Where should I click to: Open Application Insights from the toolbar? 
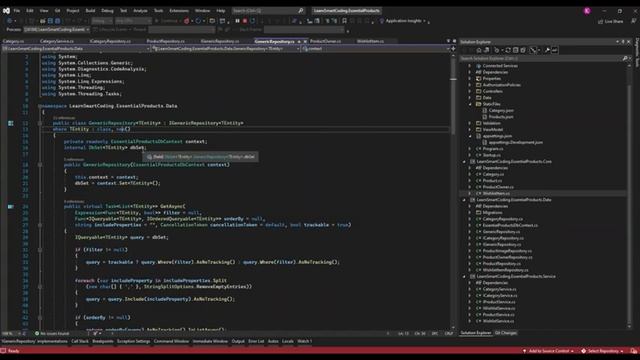click(x=403, y=21)
